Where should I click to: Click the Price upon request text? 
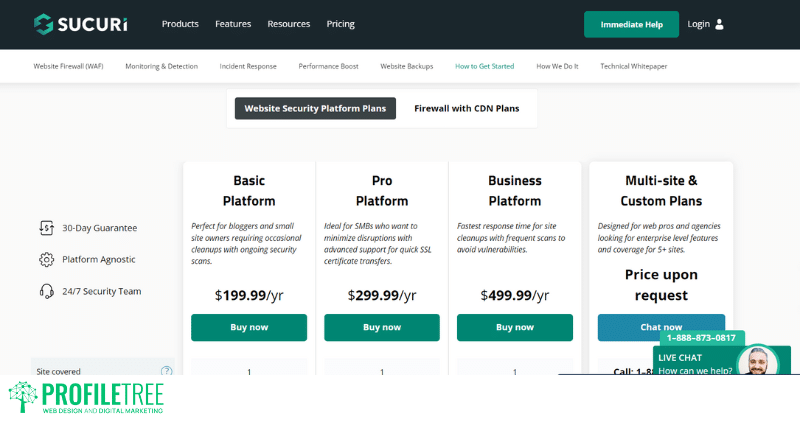point(661,285)
